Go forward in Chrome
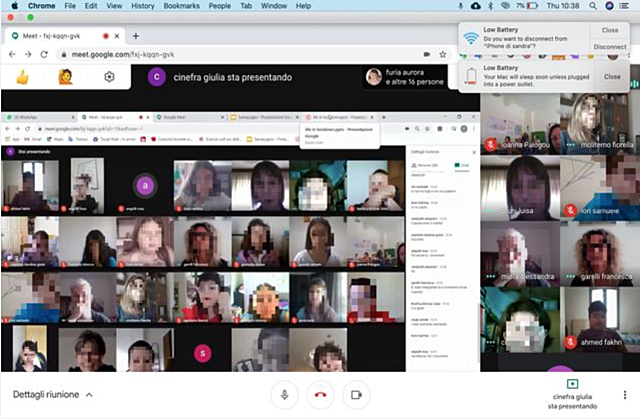This screenshot has height=419, width=640. point(28,54)
